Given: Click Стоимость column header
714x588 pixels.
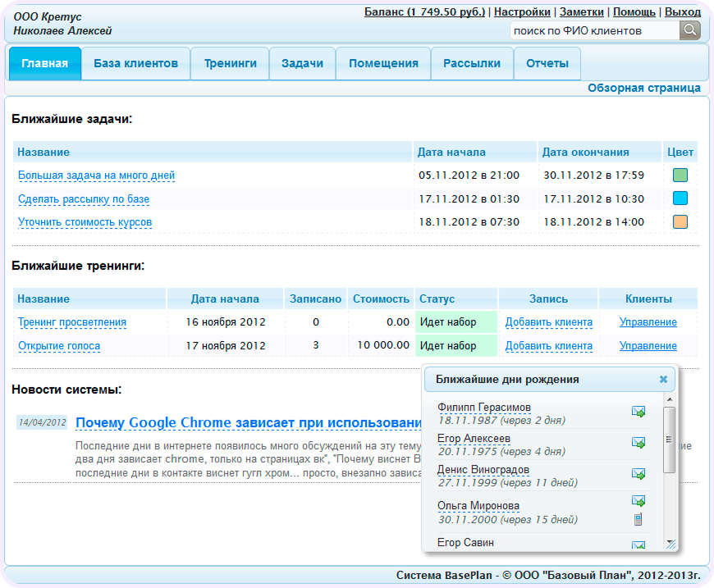Looking at the screenshot, I should pyautogui.click(x=381, y=299).
